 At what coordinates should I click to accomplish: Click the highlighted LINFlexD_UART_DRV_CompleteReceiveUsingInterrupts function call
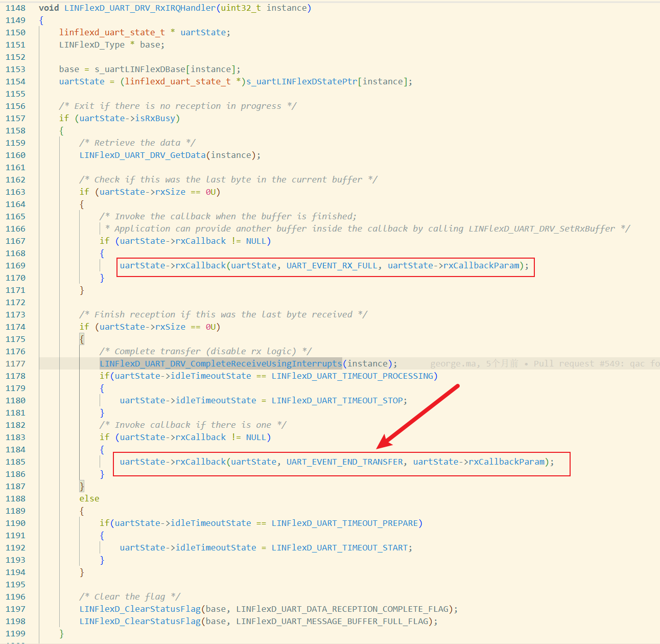220,363
